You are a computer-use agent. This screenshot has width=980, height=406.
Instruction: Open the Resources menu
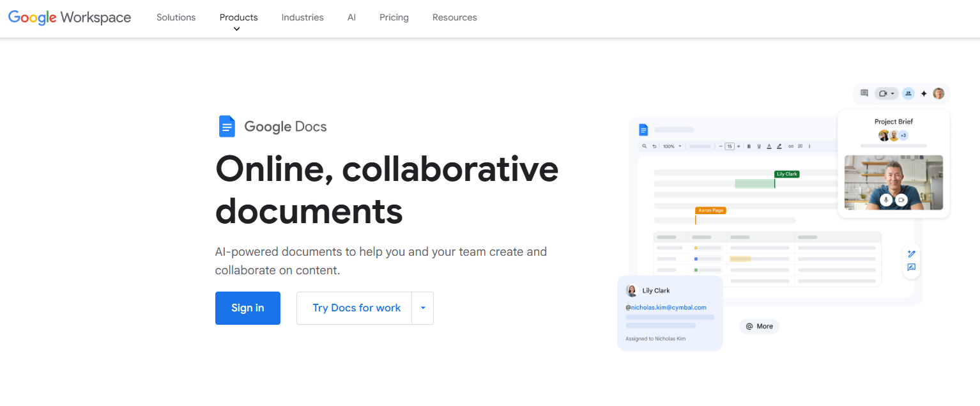click(455, 18)
